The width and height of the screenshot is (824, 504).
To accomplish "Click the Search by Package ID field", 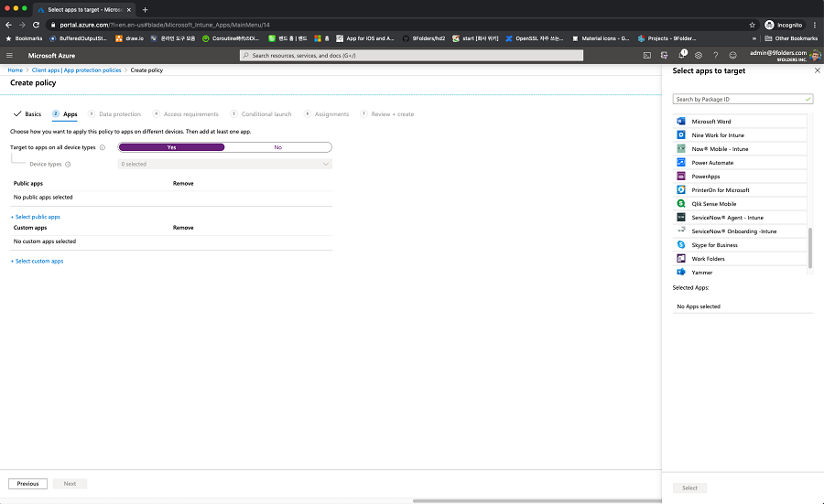I will pyautogui.click(x=743, y=99).
